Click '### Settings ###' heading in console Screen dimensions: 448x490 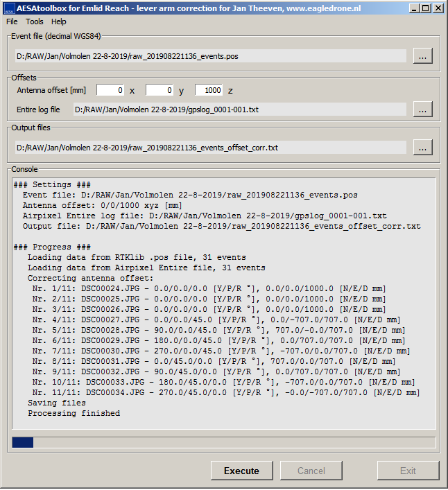[x=52, y=184]
